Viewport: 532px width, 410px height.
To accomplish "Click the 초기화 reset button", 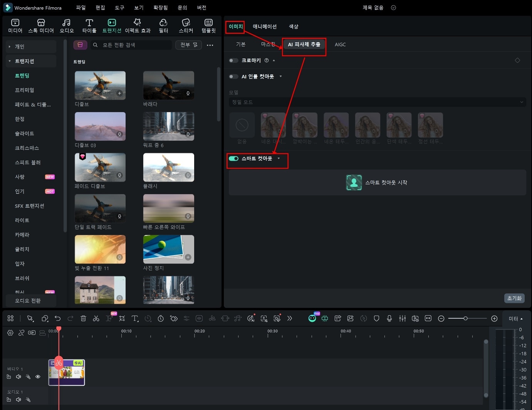I will 514,298.
